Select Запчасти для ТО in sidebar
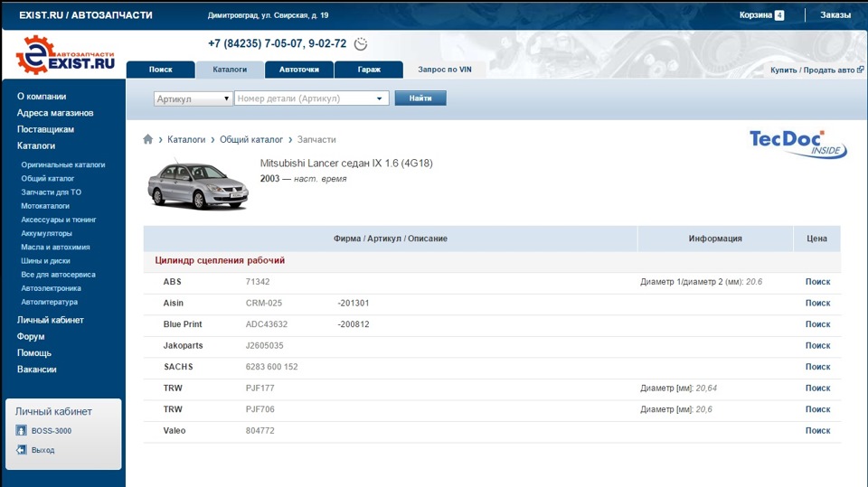 pyautogui.click(x=51, y=192)
